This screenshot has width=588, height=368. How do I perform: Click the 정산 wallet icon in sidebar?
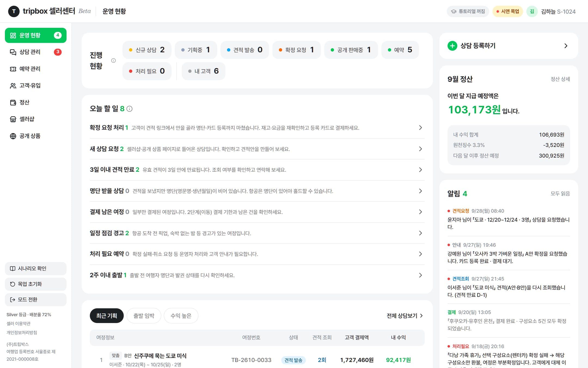(x=13, y=102)
